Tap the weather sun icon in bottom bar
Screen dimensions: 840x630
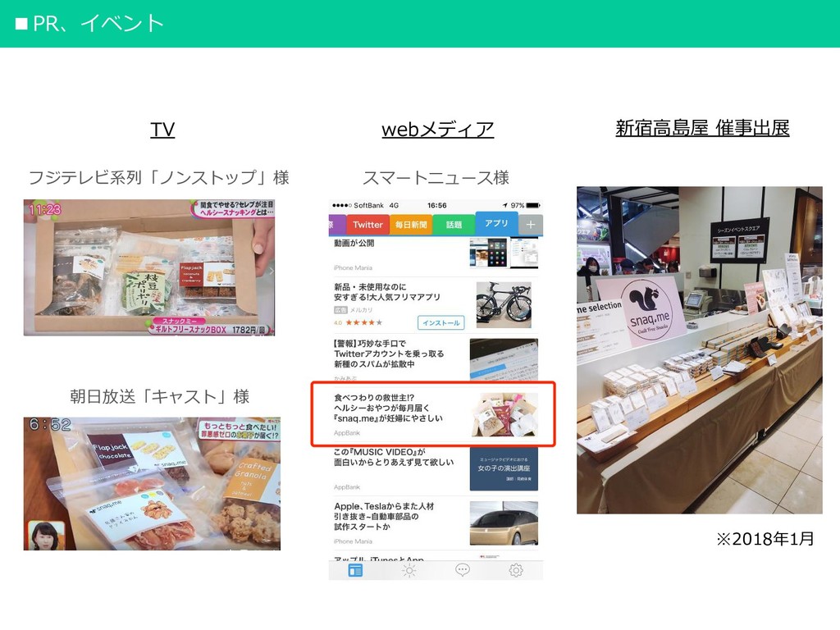point(409,571)
